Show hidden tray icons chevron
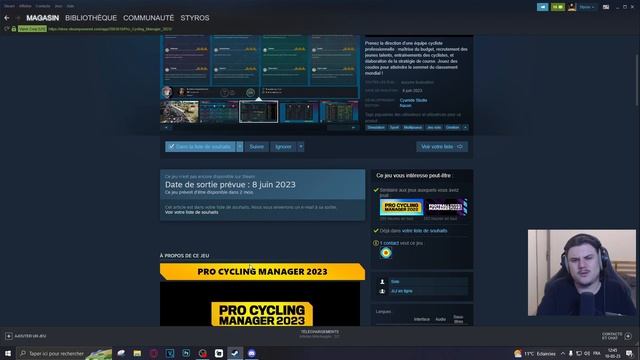This screenshot has width=640, height=360. coord(563,353)
